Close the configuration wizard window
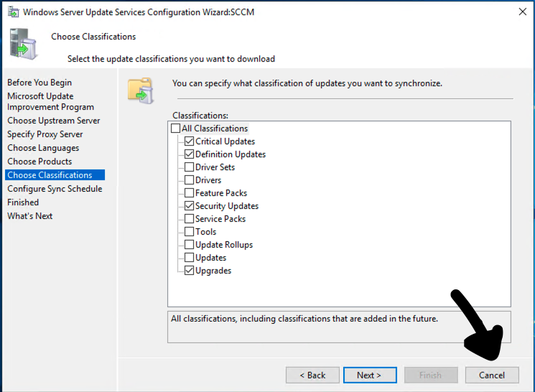Screen dimensions: 535x392 pyautogui.click(x=521, y=12)
